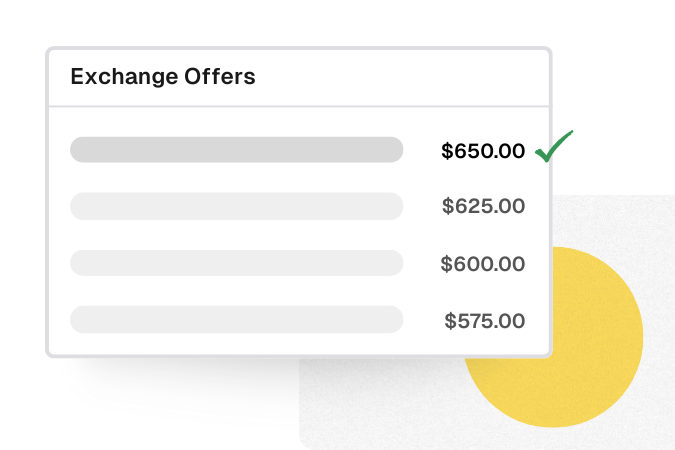The width and height of the screenshot is (675, 450).
Task: Click the placeholder bar next to $575.00
Action: tap(236, 320)
